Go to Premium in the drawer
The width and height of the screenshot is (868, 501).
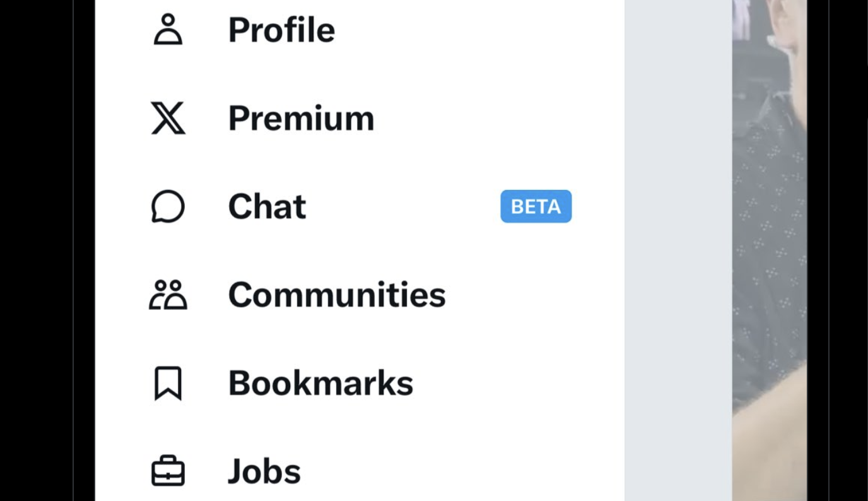[x=302, y=118]
